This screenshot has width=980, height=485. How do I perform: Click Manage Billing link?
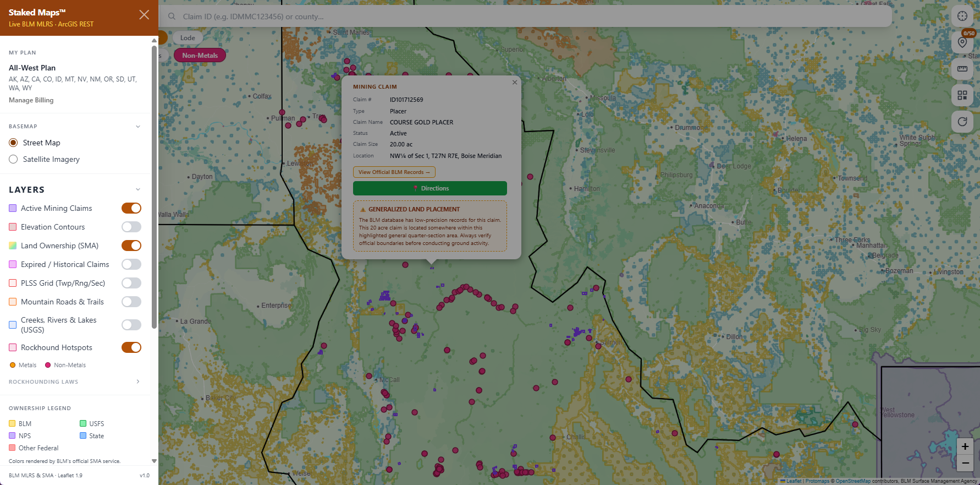coord(31,100)
